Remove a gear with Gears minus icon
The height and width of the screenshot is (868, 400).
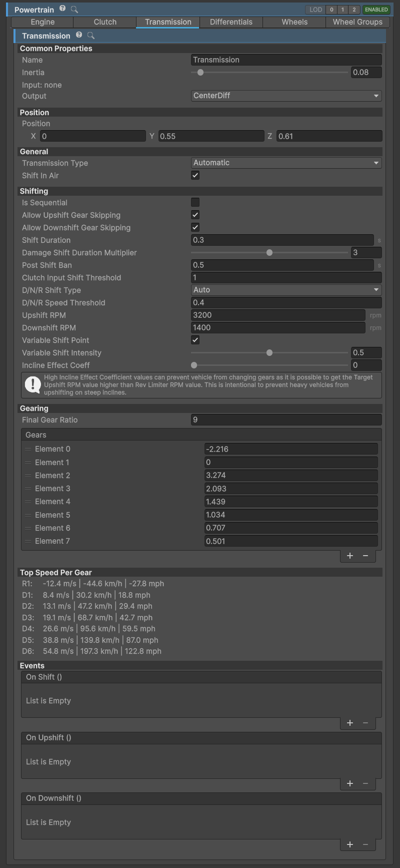365,556
